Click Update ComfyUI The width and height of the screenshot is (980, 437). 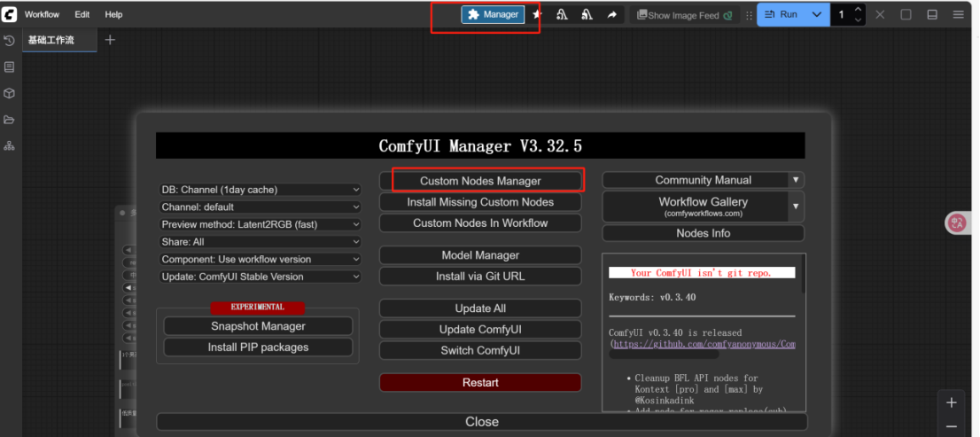coord(480,330)
